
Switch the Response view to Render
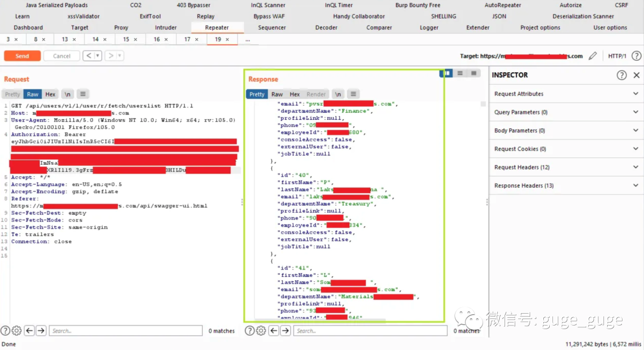point(316,94)
